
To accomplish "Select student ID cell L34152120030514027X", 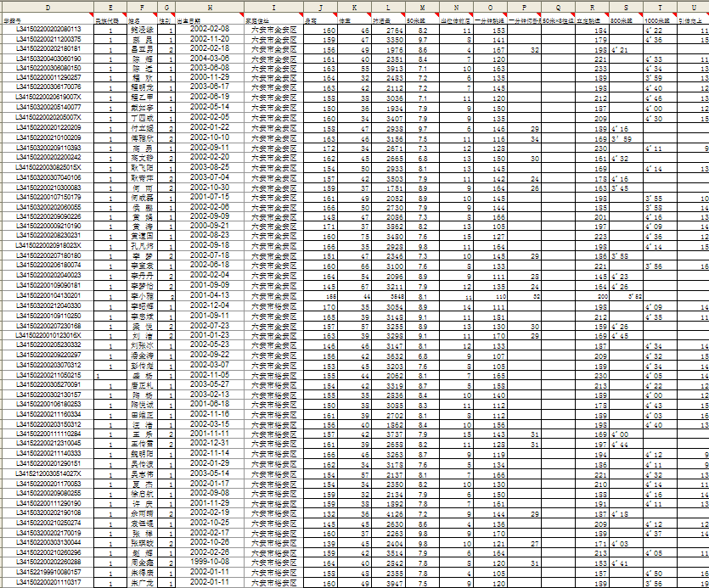I will 48,473.
